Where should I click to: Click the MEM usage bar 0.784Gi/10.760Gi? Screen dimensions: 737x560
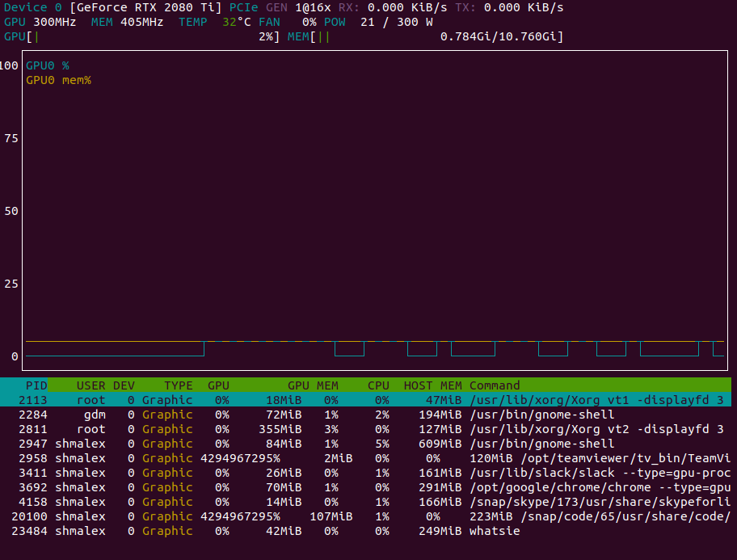point(425,36)
